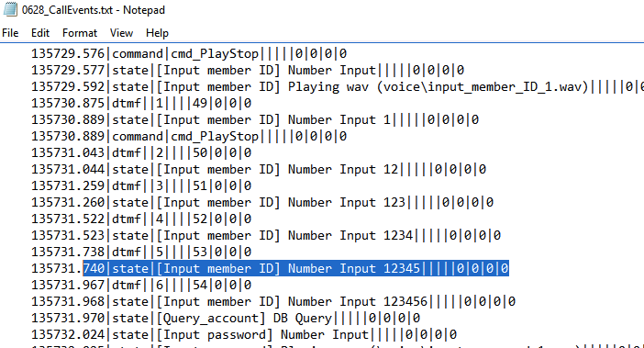The height and width of the screenshot is (348, 644).
Task: Click the highlighted line with Number Input 12345
Action: (x=270, y=268)
